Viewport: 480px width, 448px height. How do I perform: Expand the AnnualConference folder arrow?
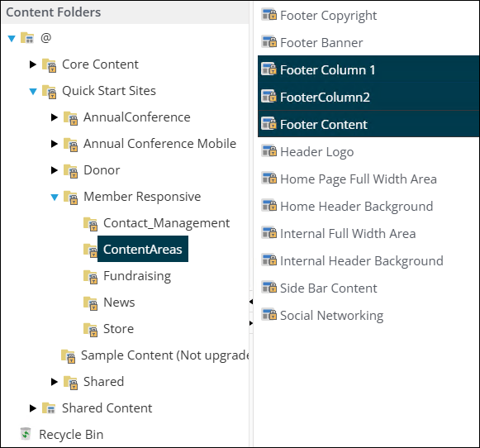pyautogui.click(x=55, y=117)
